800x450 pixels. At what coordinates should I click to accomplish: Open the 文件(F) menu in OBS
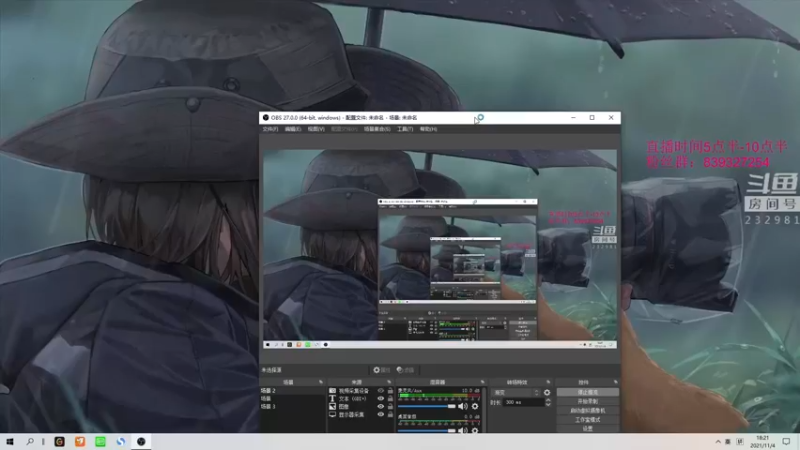pos(270,129)
